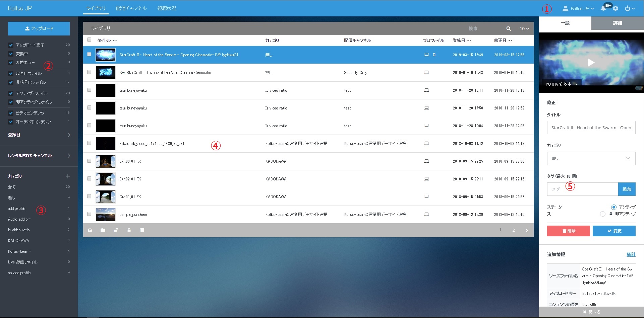Click the notification bell icon
This screenshot has width=644, height=318.
(x=603, y=8)
